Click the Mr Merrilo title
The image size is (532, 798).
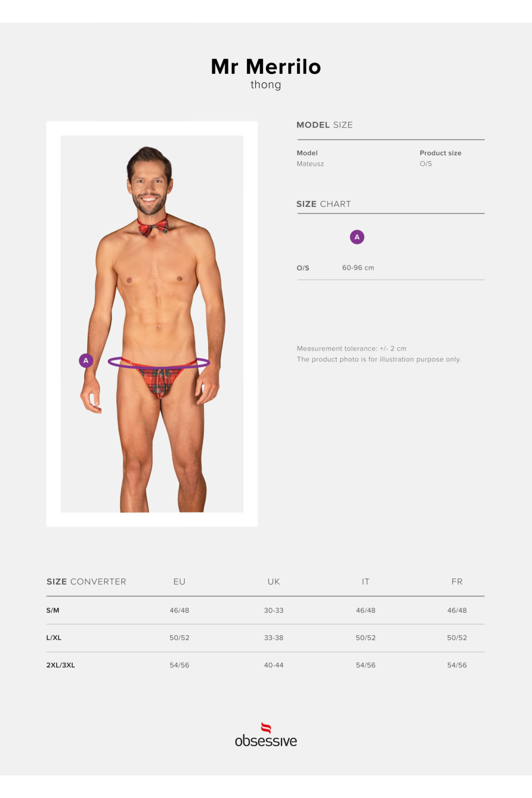tap(266, 66)
